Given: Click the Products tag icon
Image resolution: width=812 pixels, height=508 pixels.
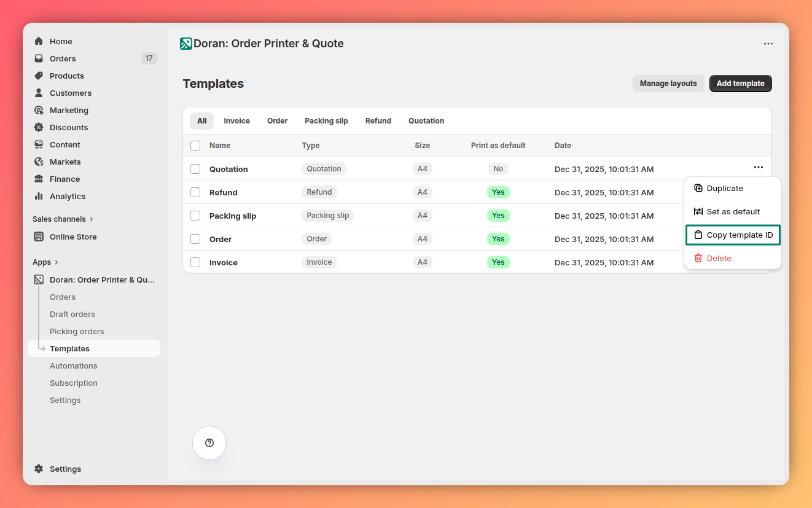Looking at the screenshot, I should (x=39, y=76).
